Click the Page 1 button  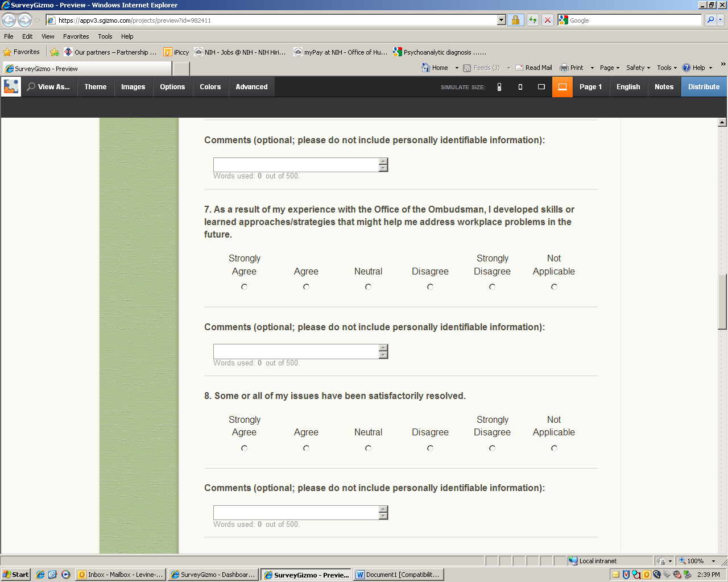click(x=591, y=87)
